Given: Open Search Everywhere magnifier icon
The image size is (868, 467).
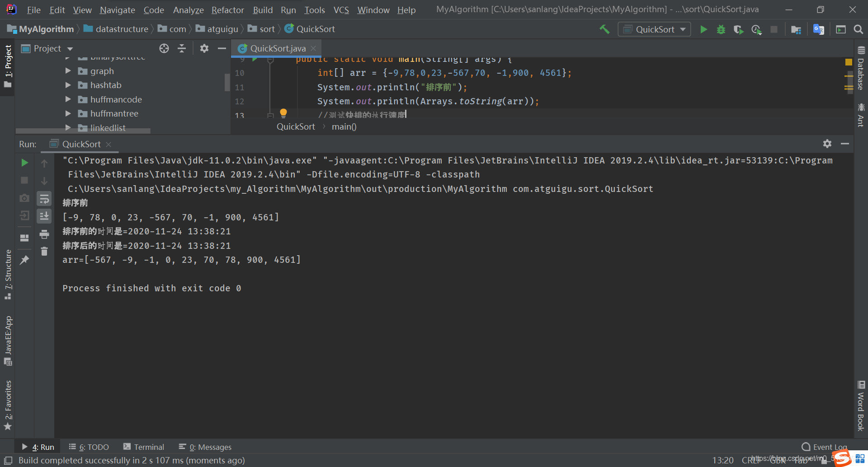Looking at the screenshot, I should 858,29.
